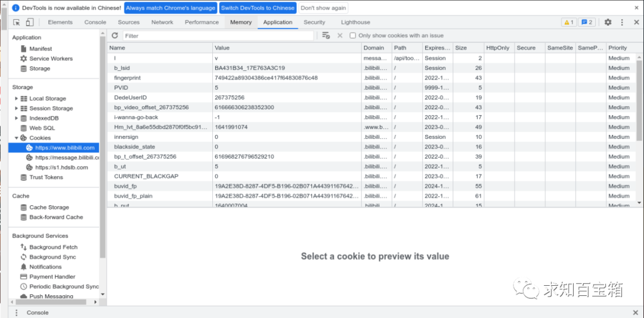Toggle the device toolbar icon
The height and width of the screenshot is (318, 644).
click(x=30, y=22)
